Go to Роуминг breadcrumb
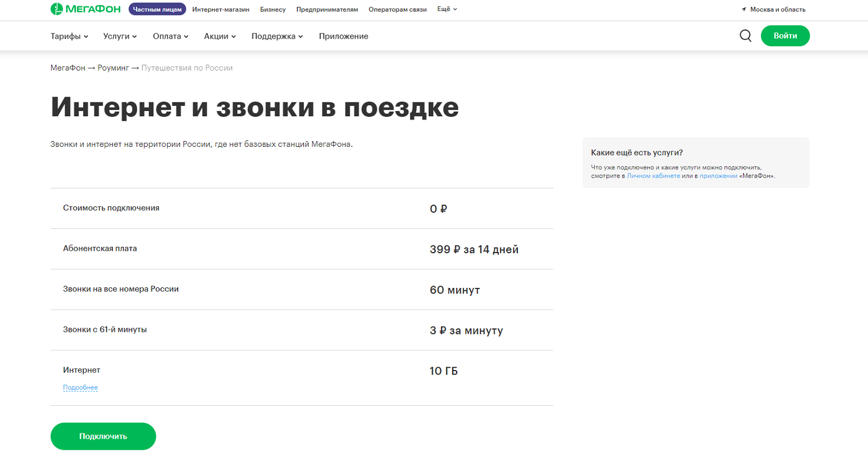The height and width of the screenshot is (459, 868). 113,68
